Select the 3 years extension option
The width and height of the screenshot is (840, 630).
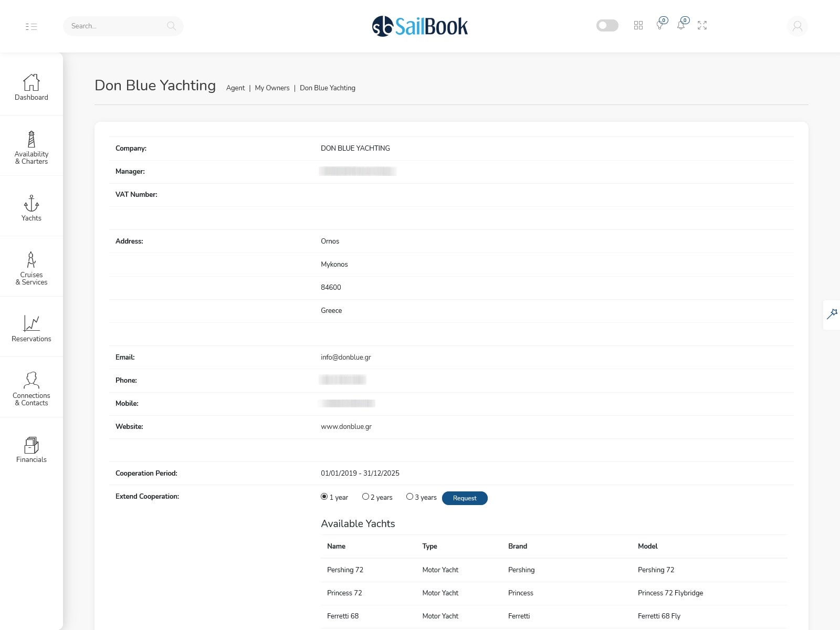point(409,497)
